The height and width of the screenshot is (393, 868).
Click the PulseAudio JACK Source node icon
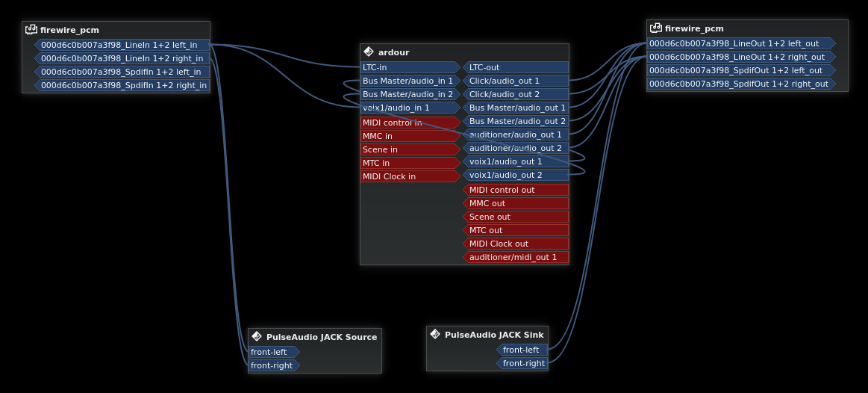(256, 336)
